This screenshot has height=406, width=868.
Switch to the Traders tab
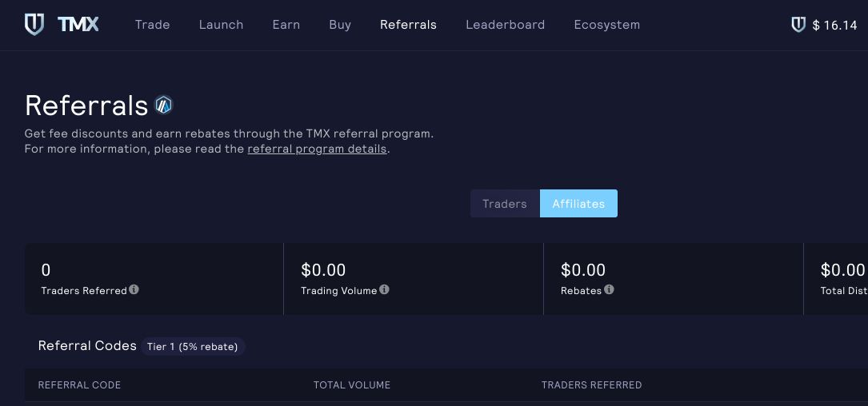click(x=505, y=204)
